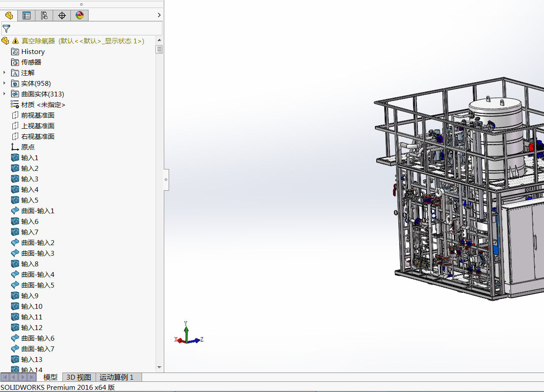Select the 输入4 tree row

(25, 190)
